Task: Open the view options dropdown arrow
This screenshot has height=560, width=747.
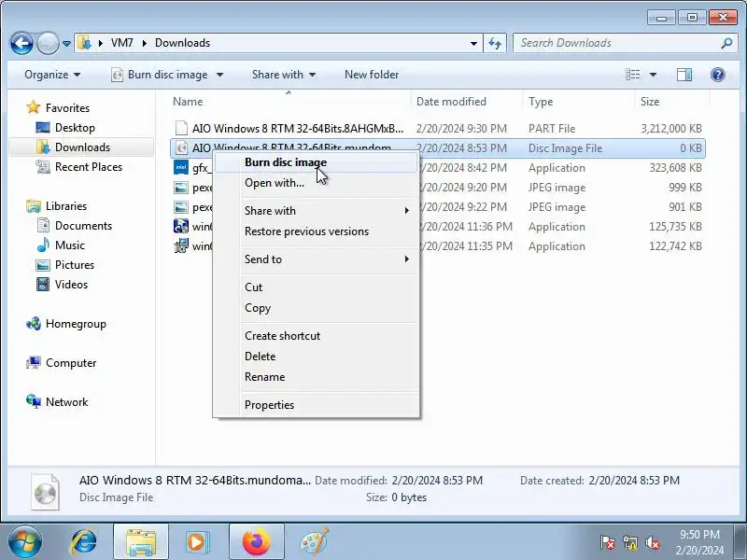Action: [653, 75]
